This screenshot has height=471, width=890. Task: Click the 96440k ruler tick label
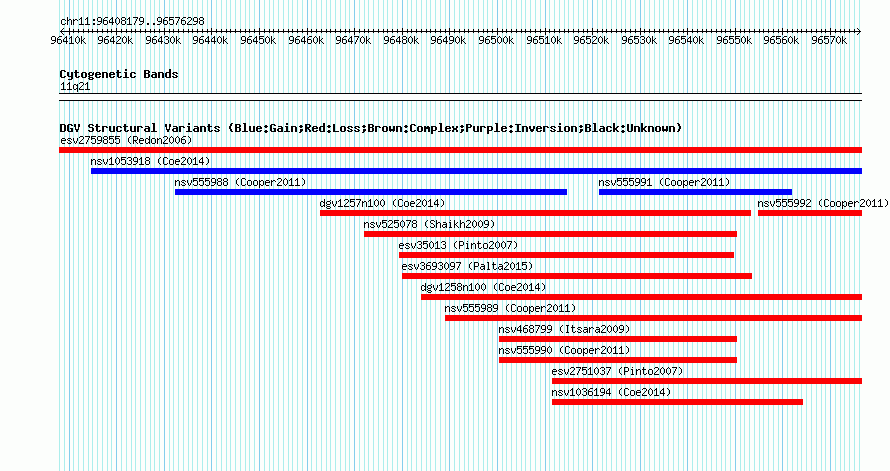(211, 40)
